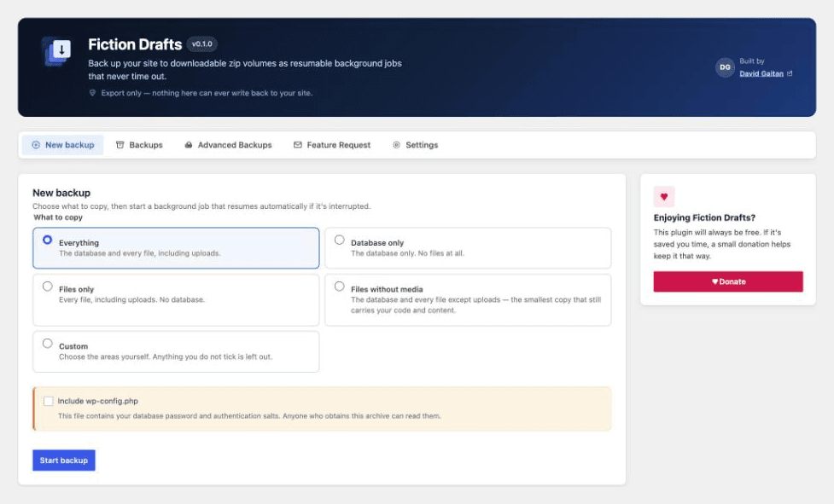
Task: Click the 'Export only' notice text
Action: click(207, 93)
